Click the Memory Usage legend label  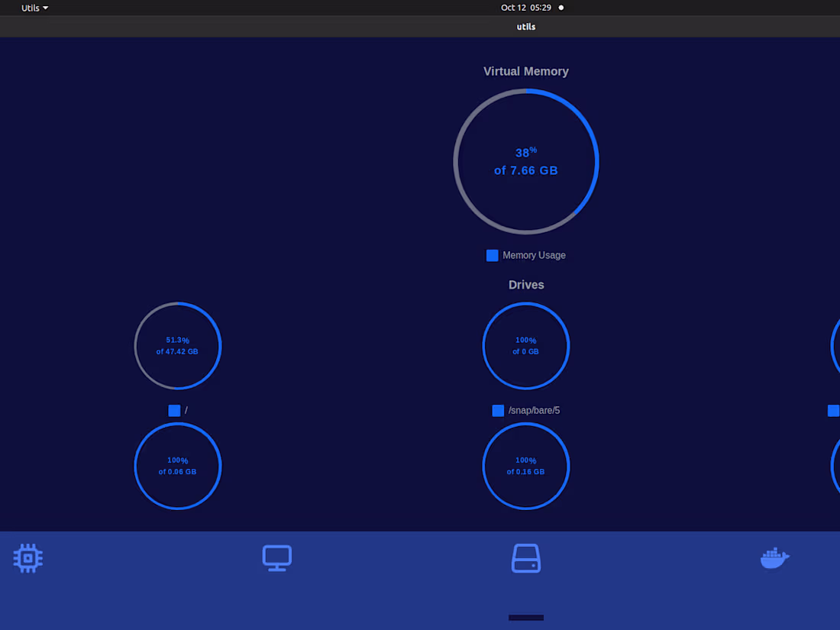point(534,256)
